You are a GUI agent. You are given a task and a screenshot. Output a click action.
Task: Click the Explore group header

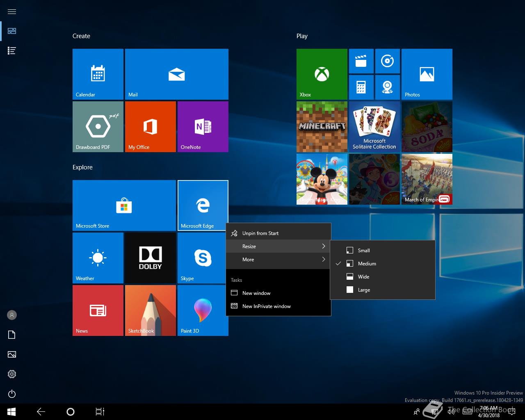pyautogui.click(x=82, y=167)
